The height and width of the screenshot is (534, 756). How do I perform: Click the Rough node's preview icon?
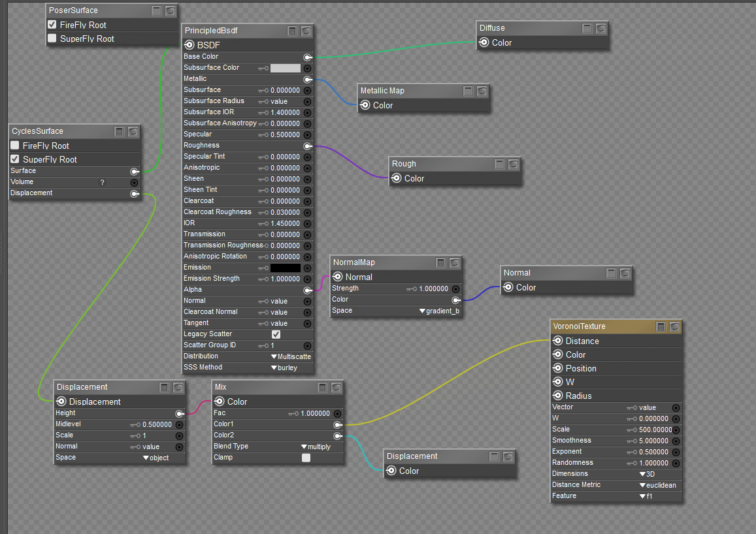514,164
